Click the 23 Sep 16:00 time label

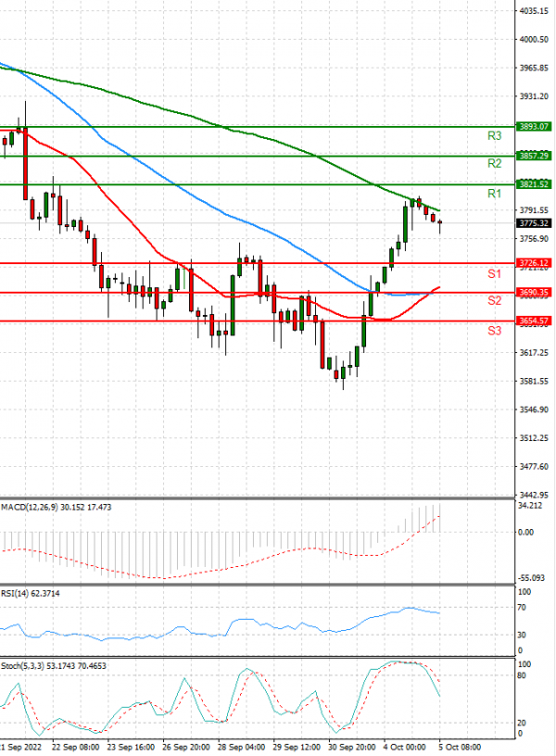132,748
